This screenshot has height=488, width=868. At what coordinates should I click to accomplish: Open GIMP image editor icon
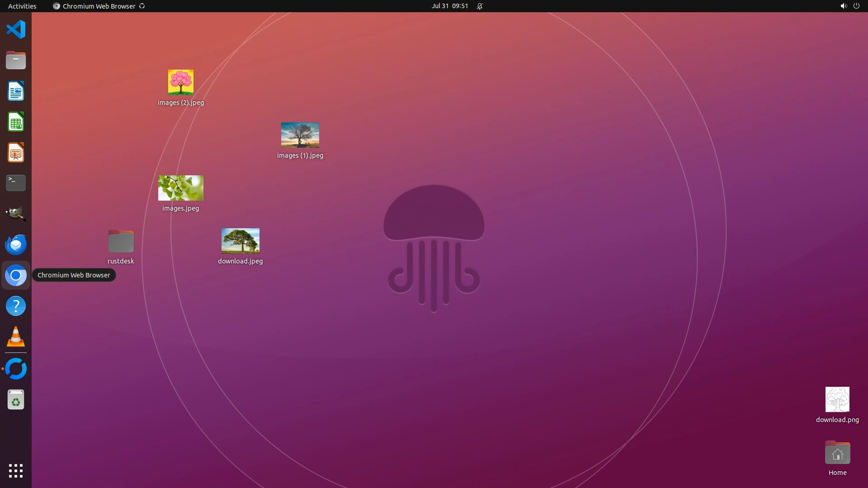tap(16, 214)
